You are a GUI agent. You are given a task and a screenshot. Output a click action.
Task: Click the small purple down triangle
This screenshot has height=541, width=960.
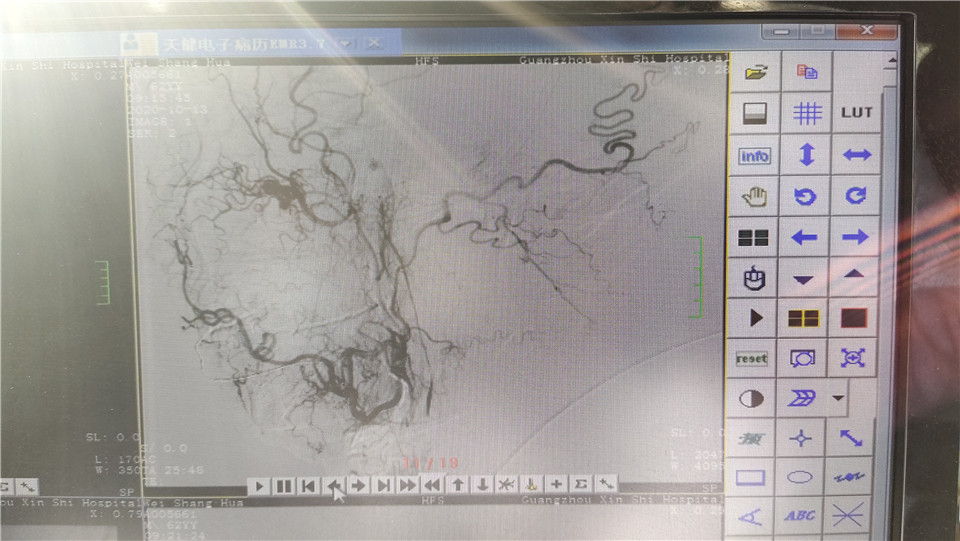pos(803,280)
